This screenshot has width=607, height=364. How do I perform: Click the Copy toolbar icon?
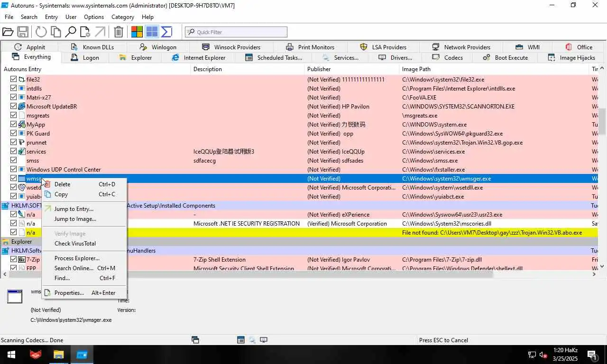pos(56,32)
